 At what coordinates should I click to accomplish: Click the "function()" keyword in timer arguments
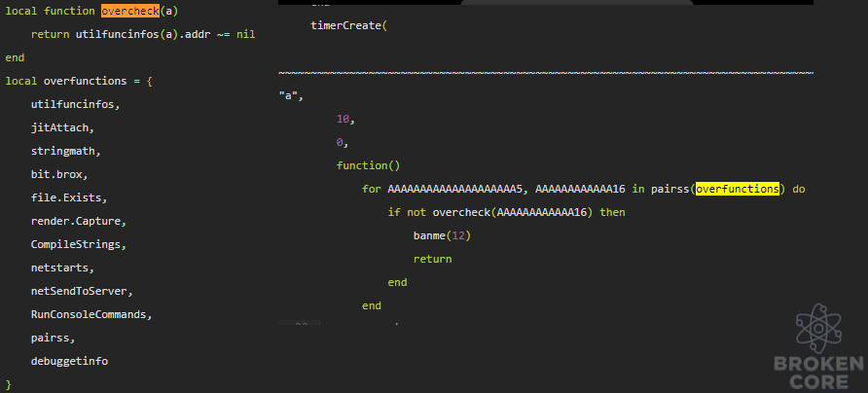coord(368,165)
